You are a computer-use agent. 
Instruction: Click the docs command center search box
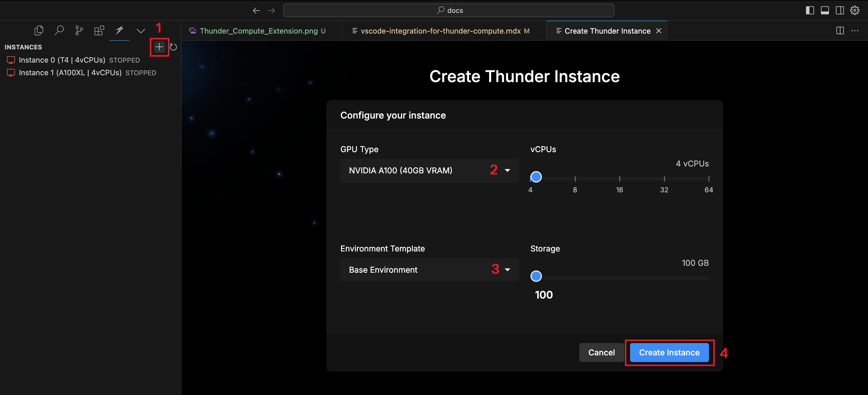449,10
